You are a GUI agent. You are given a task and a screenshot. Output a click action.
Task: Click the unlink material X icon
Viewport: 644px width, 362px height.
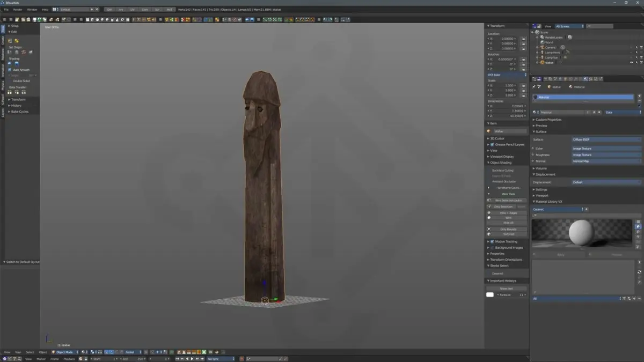(599, 112)
